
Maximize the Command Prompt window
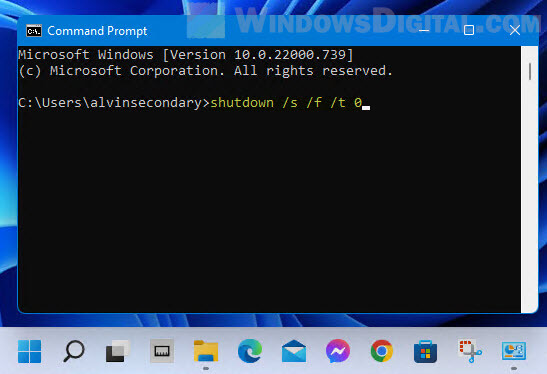pos(469,30)
